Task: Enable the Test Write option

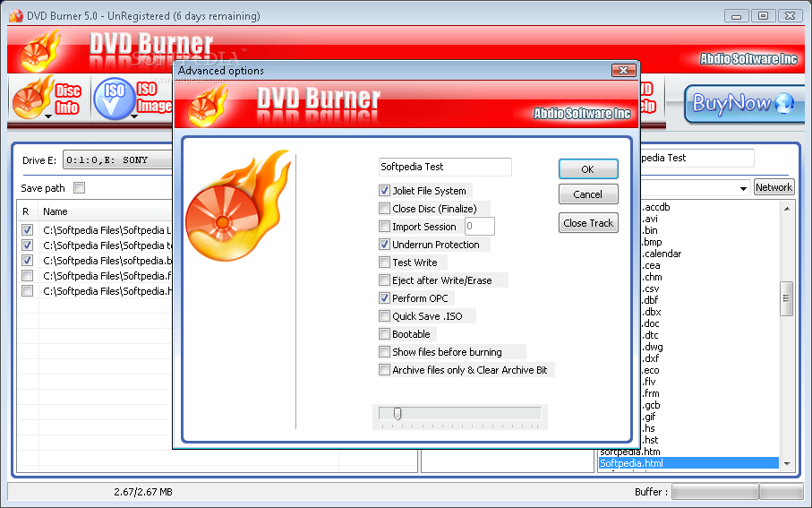Action: coord(384,263)
